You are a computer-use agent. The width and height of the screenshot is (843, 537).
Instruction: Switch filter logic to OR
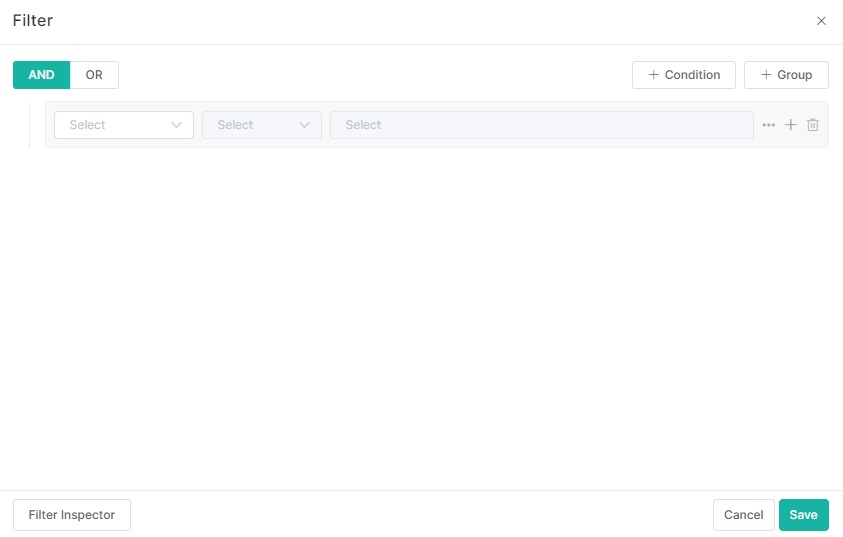tap(94, 75)
